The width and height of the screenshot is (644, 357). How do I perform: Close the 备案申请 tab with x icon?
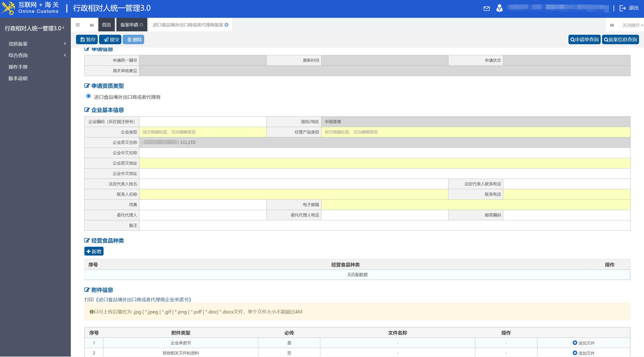141,25
